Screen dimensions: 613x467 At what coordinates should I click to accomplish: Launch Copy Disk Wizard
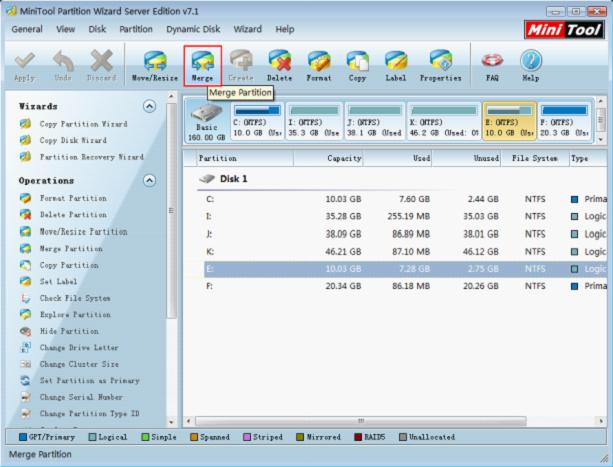(73, 140)
